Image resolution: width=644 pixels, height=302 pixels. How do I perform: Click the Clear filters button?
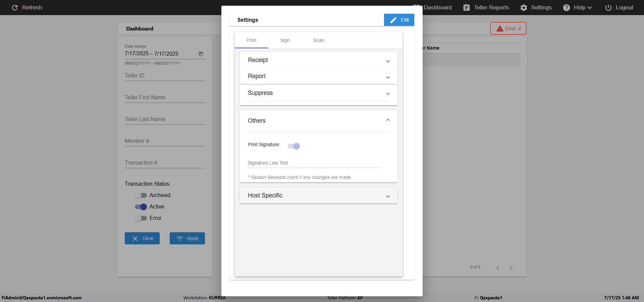(142, 238)
